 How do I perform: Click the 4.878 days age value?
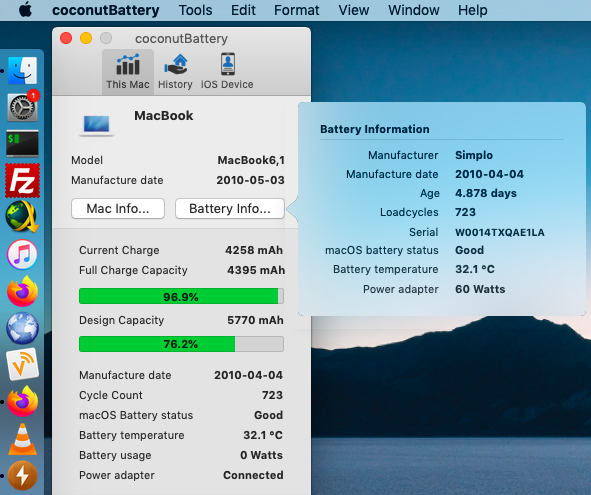(x=486, y=193)
